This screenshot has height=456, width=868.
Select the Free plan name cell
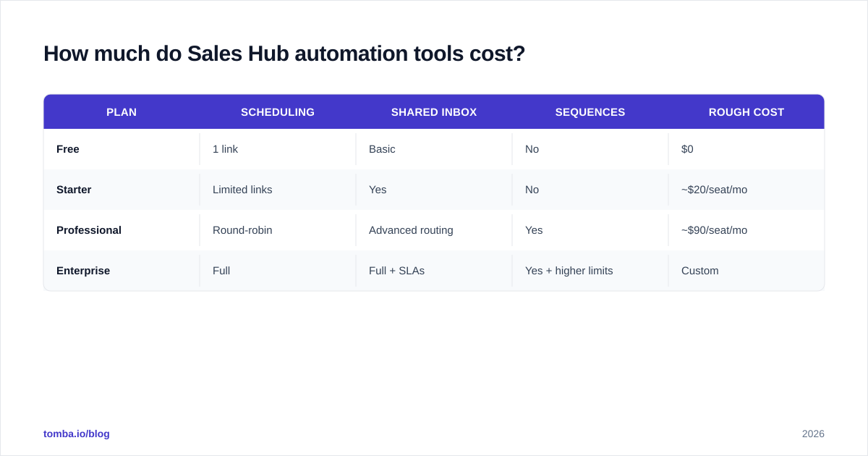point(122,149)
